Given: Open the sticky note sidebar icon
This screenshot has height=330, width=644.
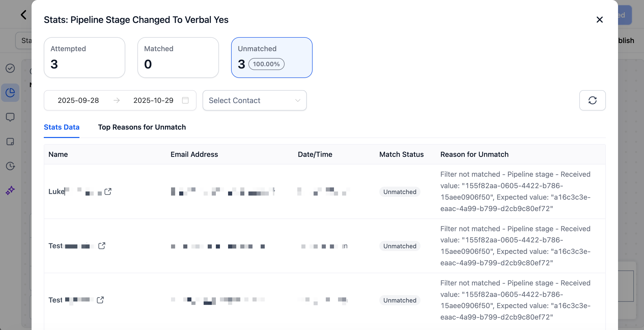Looking at the screenshot, I should pos(10,142).
